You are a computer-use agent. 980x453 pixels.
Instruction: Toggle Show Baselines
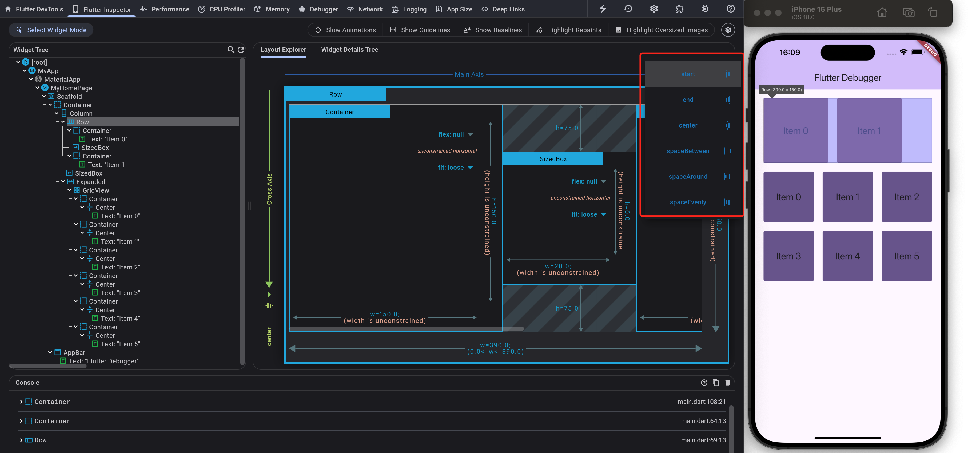[x=493, y=30]
